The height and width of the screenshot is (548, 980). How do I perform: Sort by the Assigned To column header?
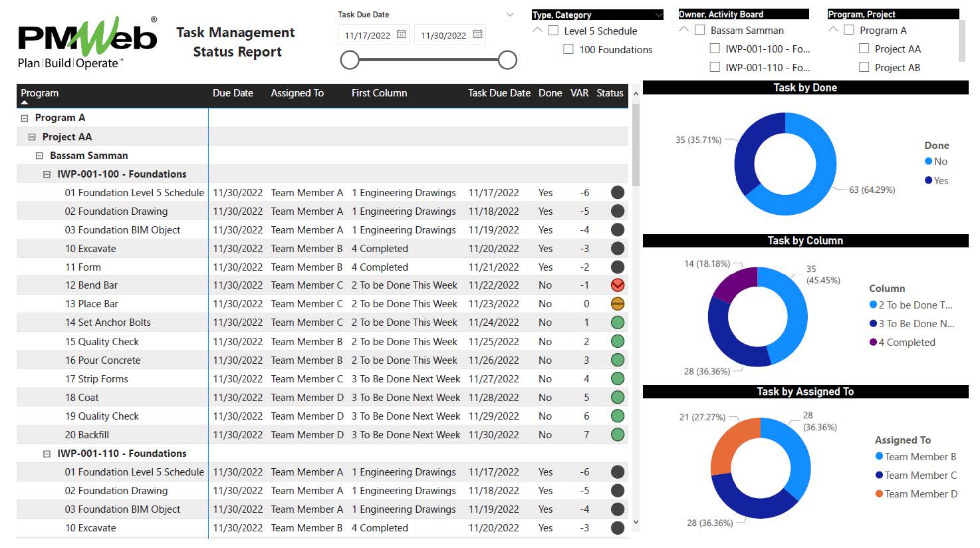click(x=297, y=93)
